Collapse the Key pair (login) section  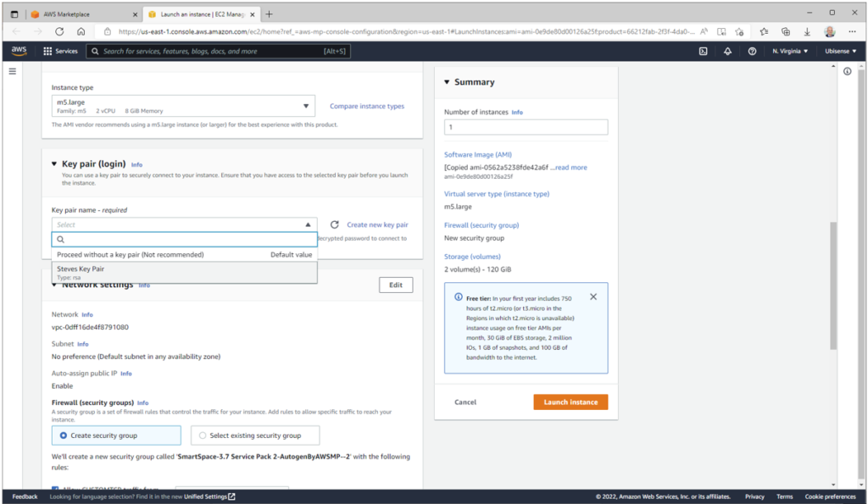[x=54, y=163]
